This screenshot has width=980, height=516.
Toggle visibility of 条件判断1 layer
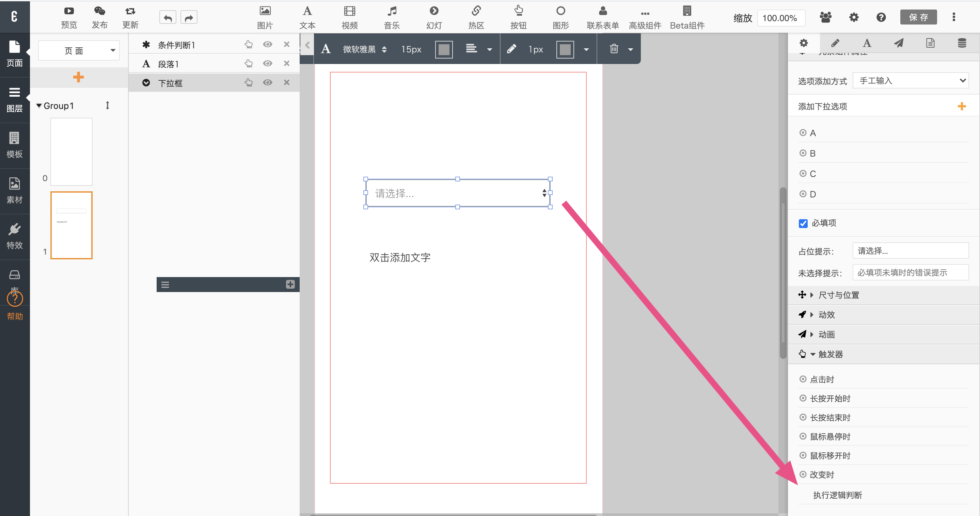[267, 44]
